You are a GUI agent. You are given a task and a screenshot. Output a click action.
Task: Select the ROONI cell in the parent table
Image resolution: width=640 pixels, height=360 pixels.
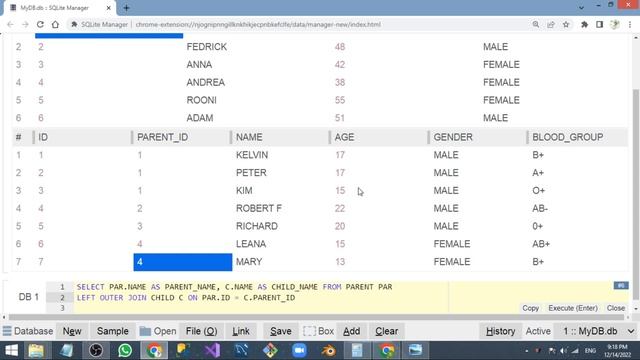click(202, 100)
